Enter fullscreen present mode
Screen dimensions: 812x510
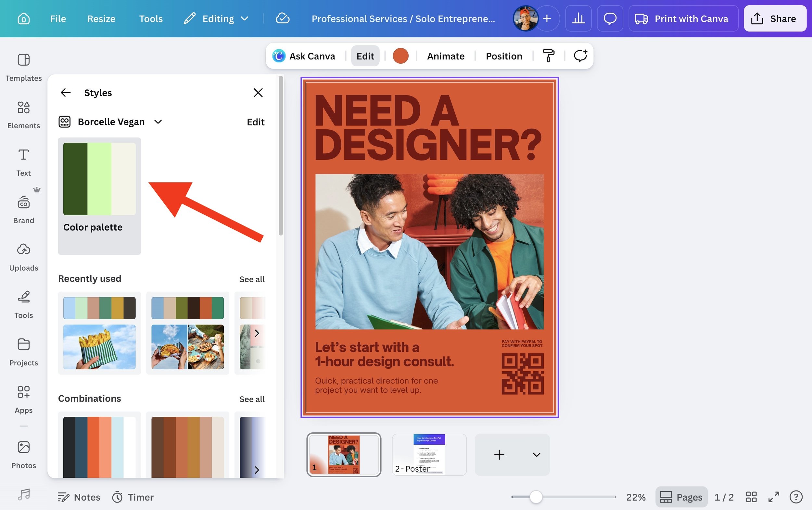click(774, 497)
